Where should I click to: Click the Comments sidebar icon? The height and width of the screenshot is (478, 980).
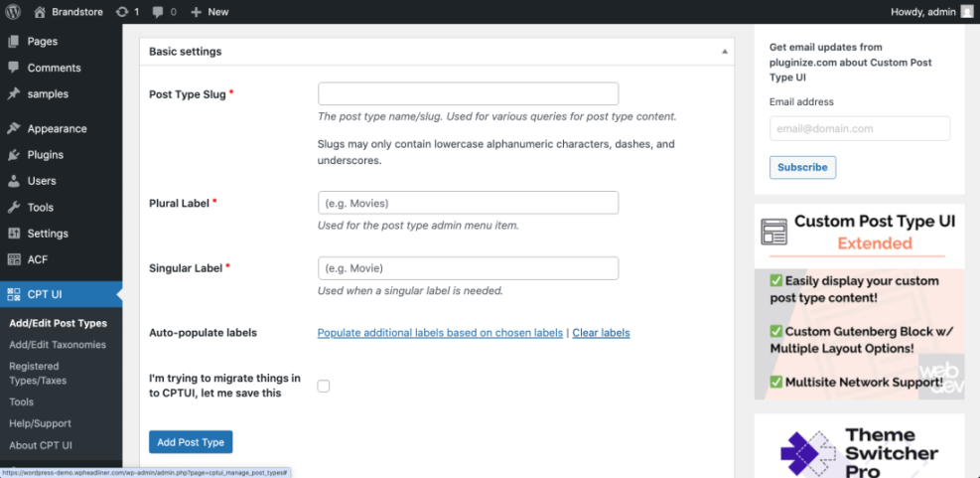pos(13,68)
